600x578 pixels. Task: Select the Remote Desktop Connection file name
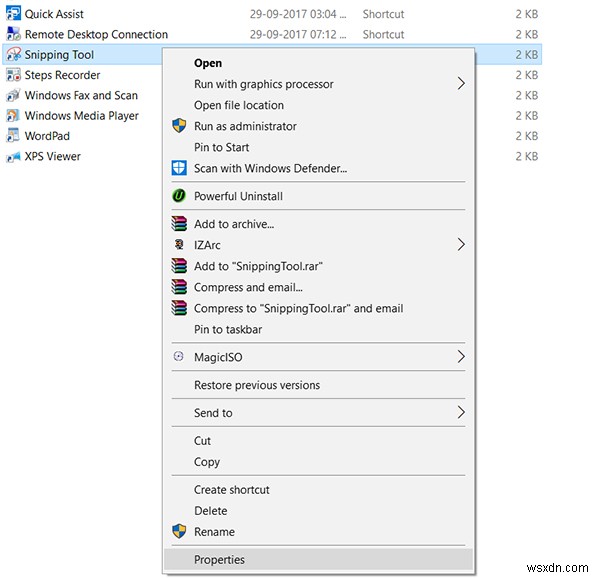click(x=96, y=34)
